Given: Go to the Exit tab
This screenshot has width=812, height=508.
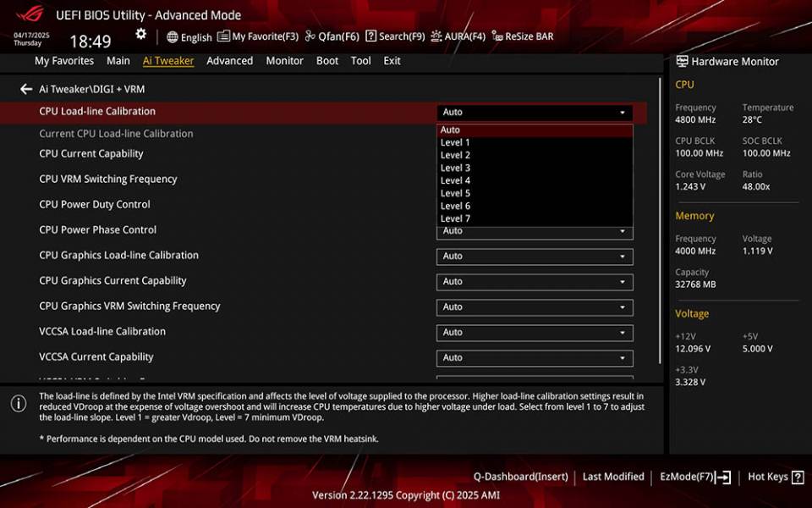Looking at the screenshot, I should point(392,61).
